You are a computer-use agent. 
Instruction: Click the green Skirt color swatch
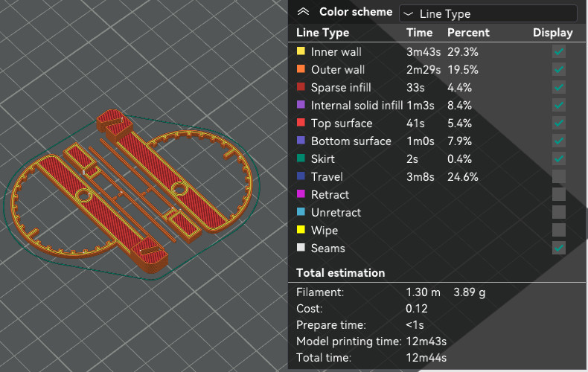click(x=301, y=159)
